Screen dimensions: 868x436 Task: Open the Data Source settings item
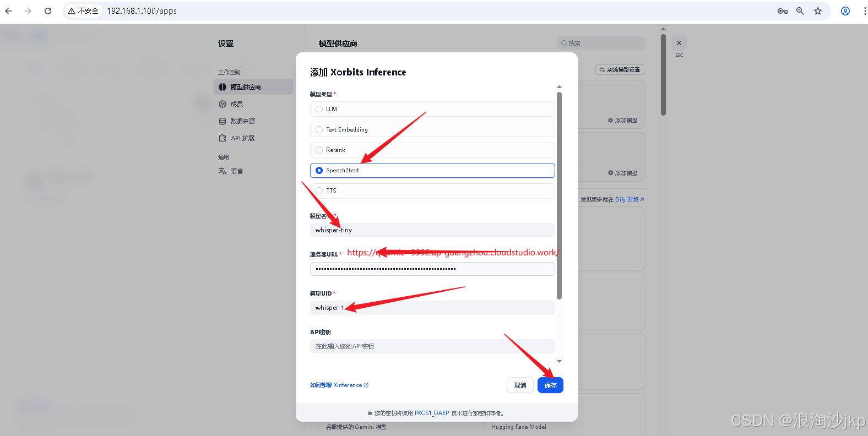(x=253, y=121)
